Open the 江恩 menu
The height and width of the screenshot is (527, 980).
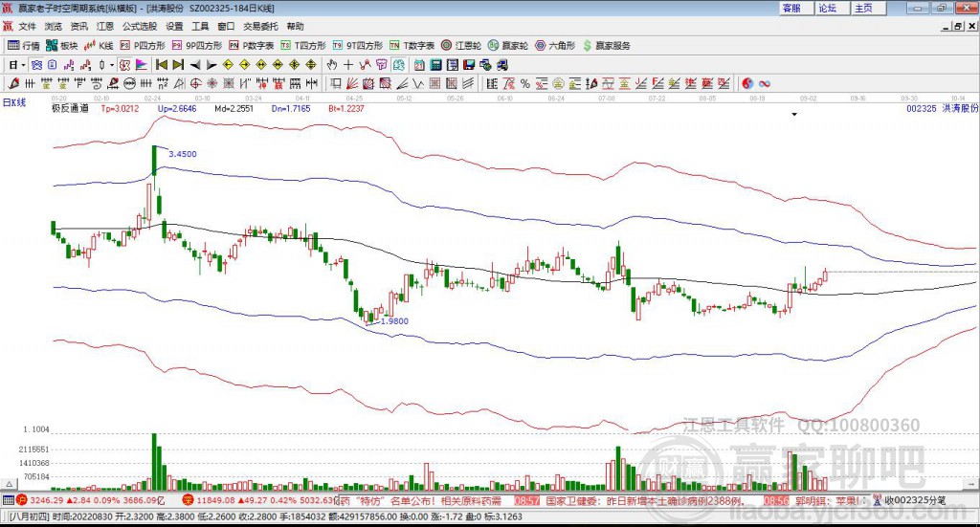pyautogui.click(x=105, y=26)
